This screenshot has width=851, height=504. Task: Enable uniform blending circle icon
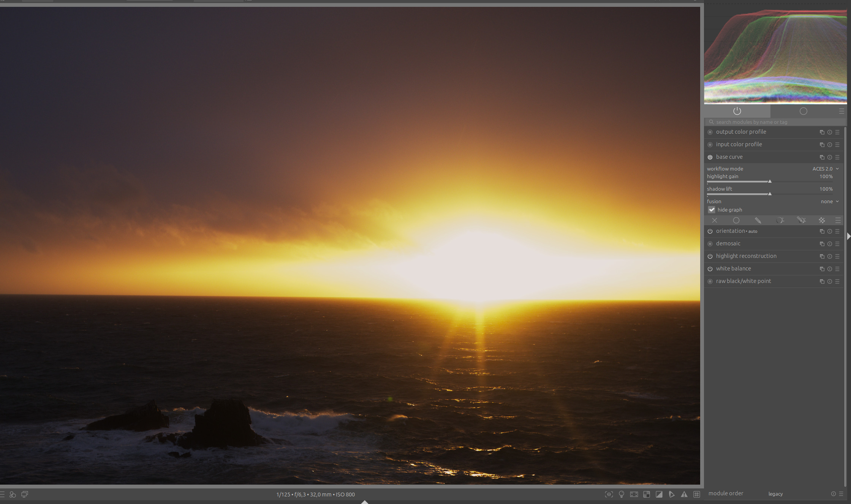point(736,220)
